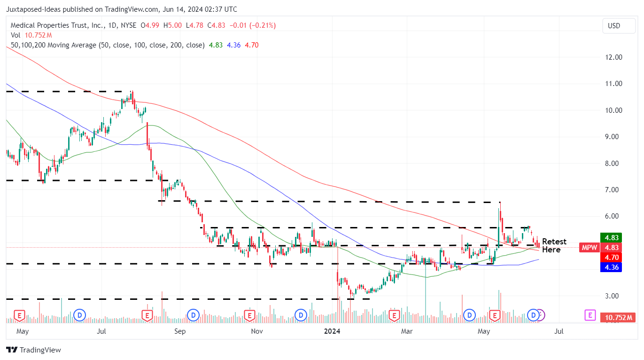The image size is (644, 360).
Task: Click the Mar time axis label
Action: pyautogui.click(x=407, y=331)
